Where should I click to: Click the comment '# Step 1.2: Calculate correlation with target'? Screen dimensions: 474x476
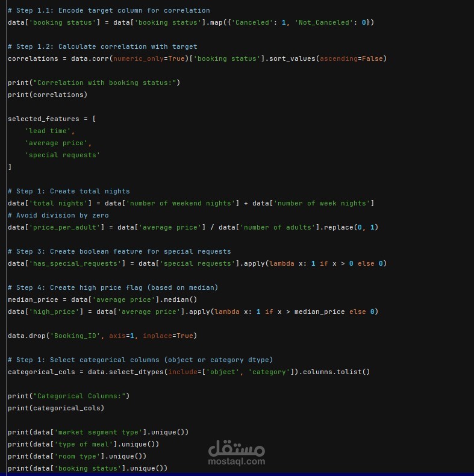102,47
